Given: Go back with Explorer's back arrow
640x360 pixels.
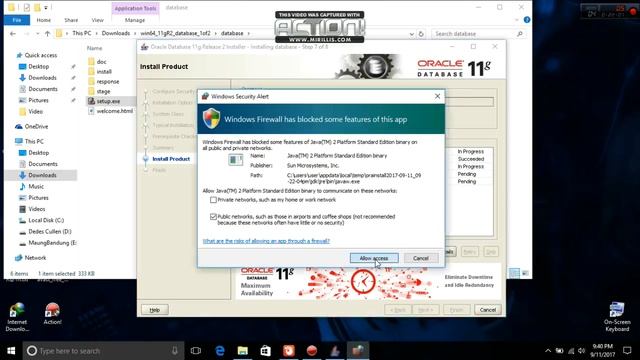Looking at the screenshot, I should click(x=13, y=33).
